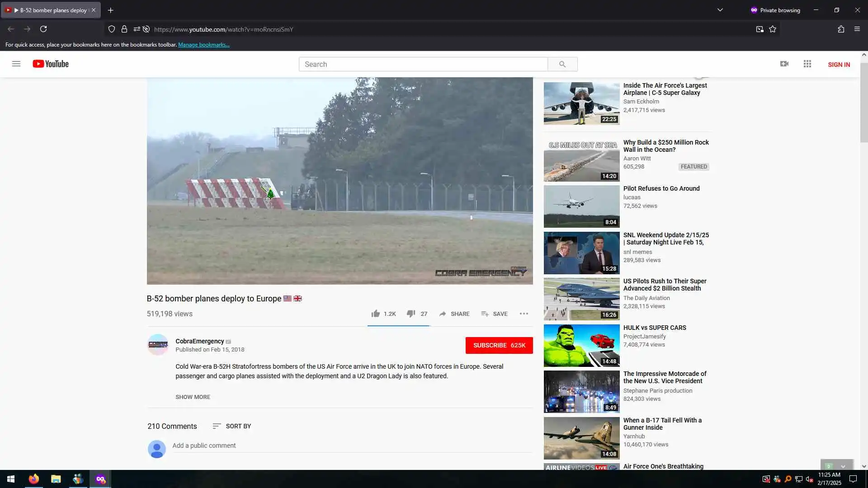868x488 pixels.
Task: Click the create video camera icon
Action: coord(784,64)
